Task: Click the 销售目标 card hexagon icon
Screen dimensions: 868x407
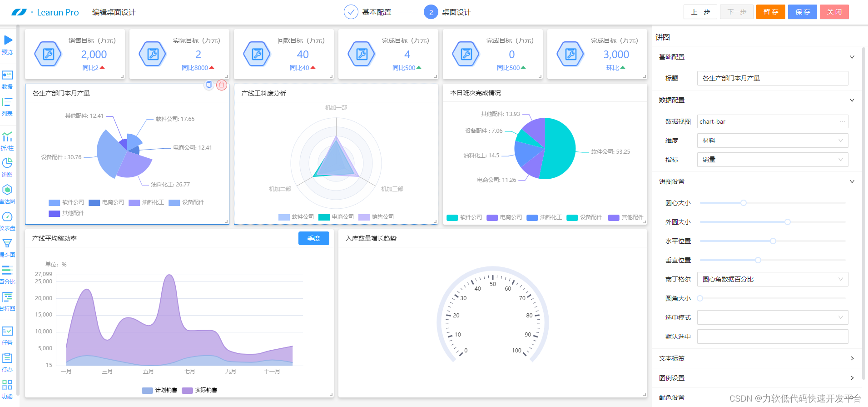Action: pyautogui.click(x=48, y=54)
